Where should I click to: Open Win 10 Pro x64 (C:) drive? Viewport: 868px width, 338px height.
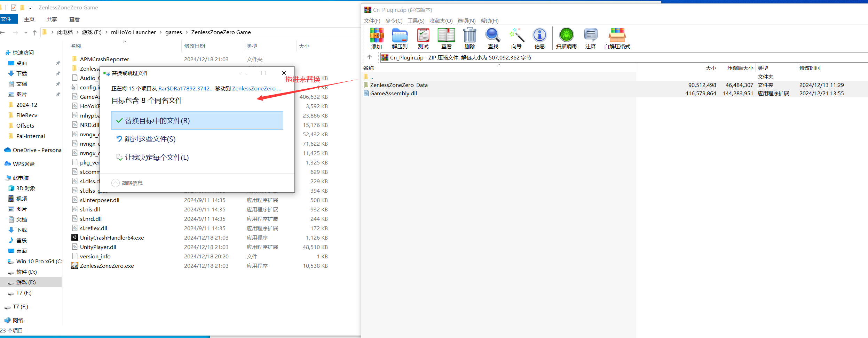(35, 261)
